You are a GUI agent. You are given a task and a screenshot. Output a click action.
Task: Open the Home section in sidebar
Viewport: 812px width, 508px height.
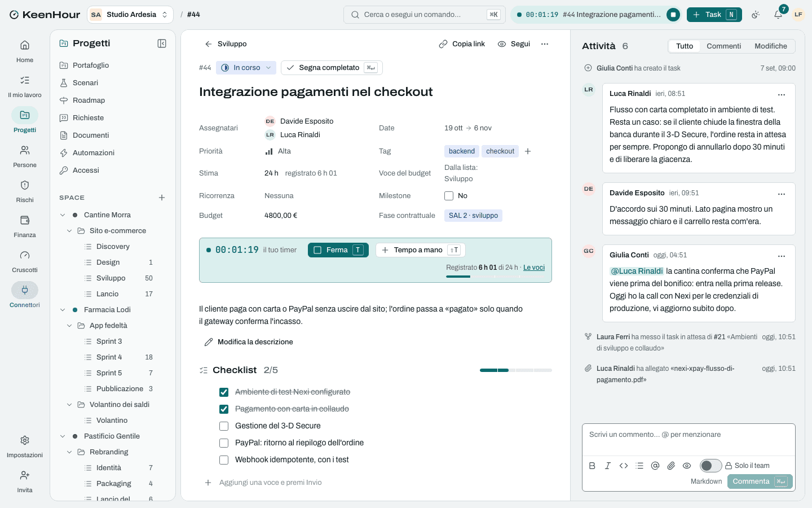25,51
